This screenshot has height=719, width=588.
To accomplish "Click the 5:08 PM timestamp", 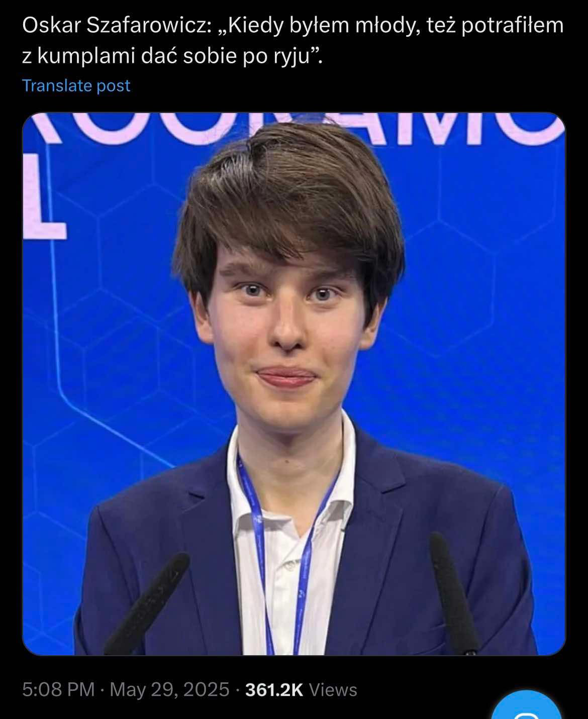I will pos(58,689).
